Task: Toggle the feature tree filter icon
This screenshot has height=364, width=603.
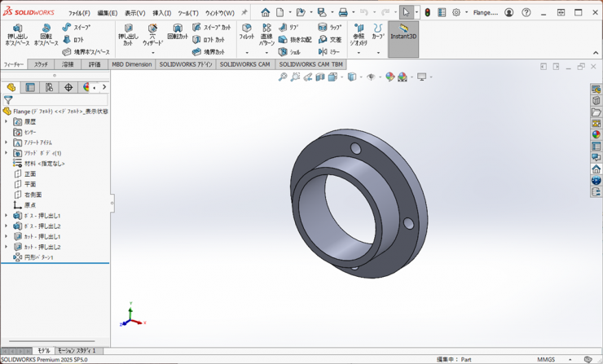Action: pyautogui.click(x=8, y=100)
